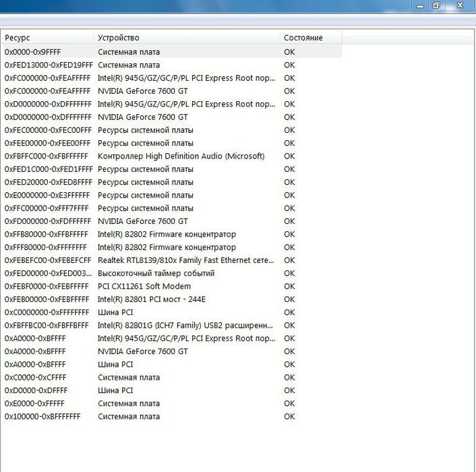This screenshot has width=476, height=472.
Task: Click the OK status in the 0x0000-0x9FFFF row
Action: 289,52
